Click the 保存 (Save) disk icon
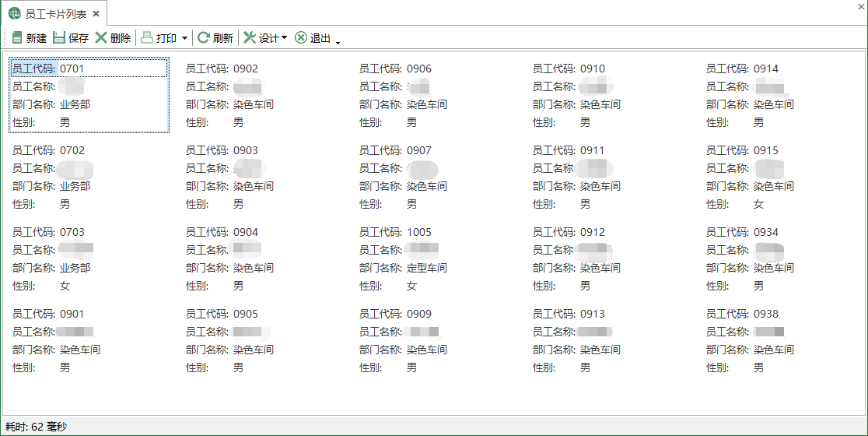The image size is (868, 436). click(x=59, y=37)
